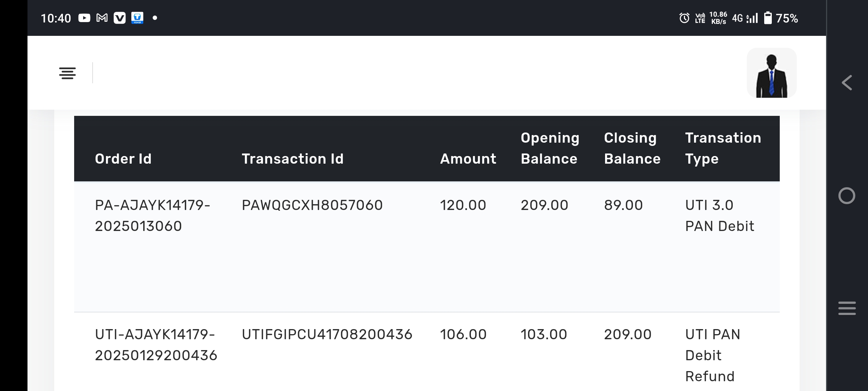Click the Closing Balance column header

click(x=632, y=148)
